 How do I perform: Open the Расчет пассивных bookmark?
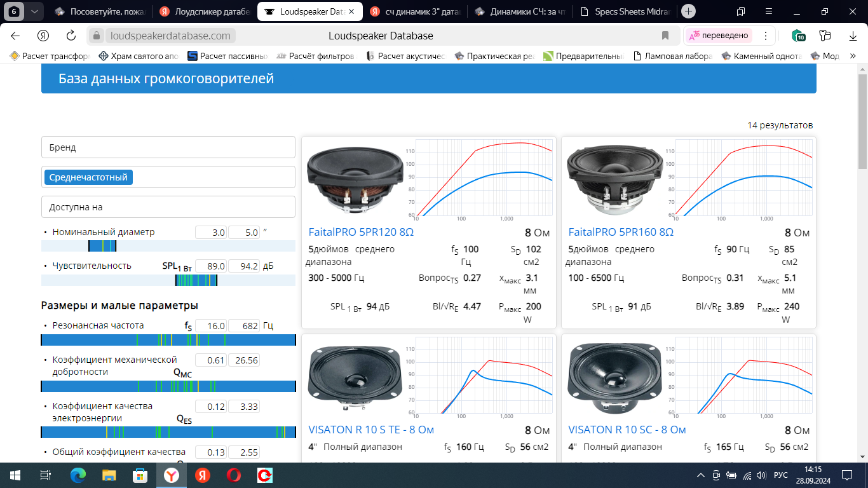227,56
